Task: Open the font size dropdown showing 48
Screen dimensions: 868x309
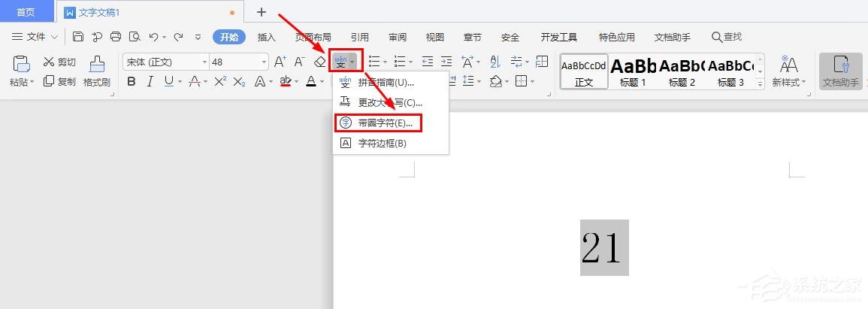Action: pos(264,62)
